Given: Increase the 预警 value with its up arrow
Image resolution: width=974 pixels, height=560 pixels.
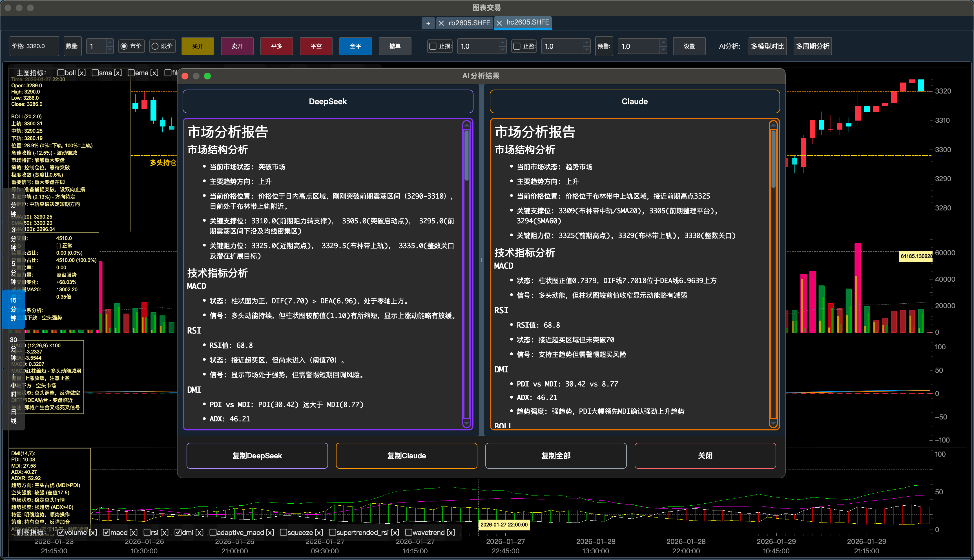Looking at the screenshot, I should coord(663,43).
